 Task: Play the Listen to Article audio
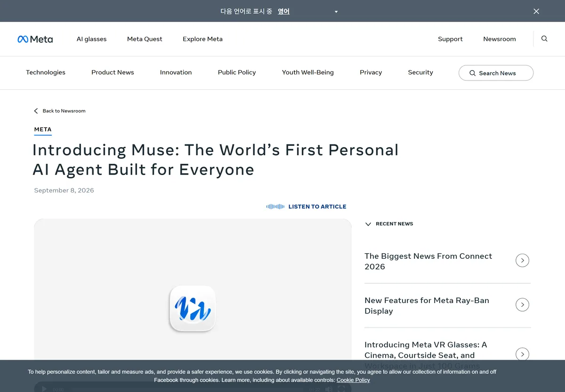point(306,207)
